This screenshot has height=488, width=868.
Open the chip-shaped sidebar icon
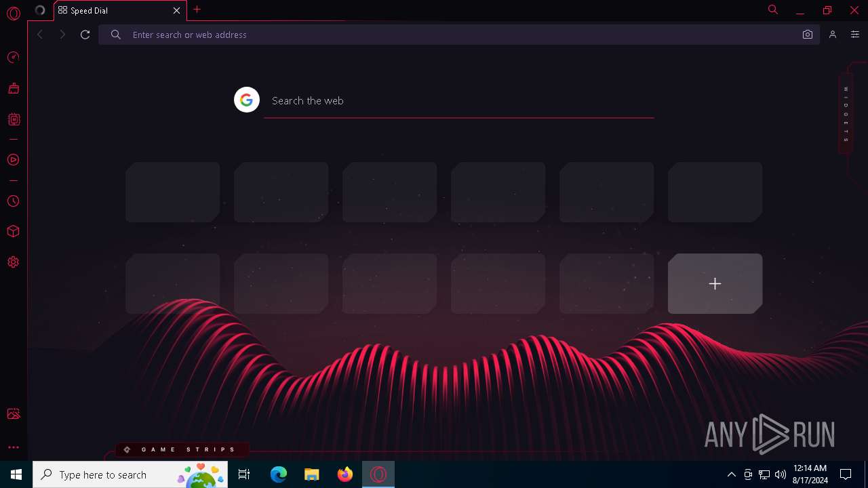click(14, 119)
